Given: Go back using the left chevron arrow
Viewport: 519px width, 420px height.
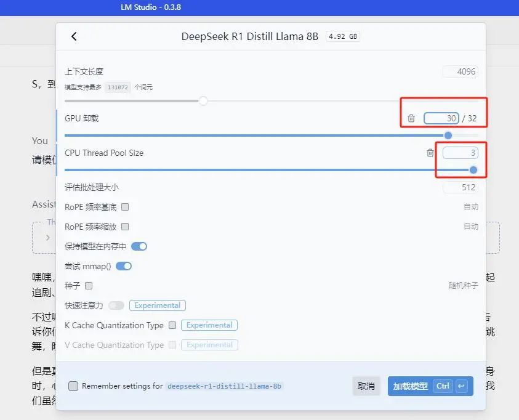Looking at the screenshot, I should [74, 36].
